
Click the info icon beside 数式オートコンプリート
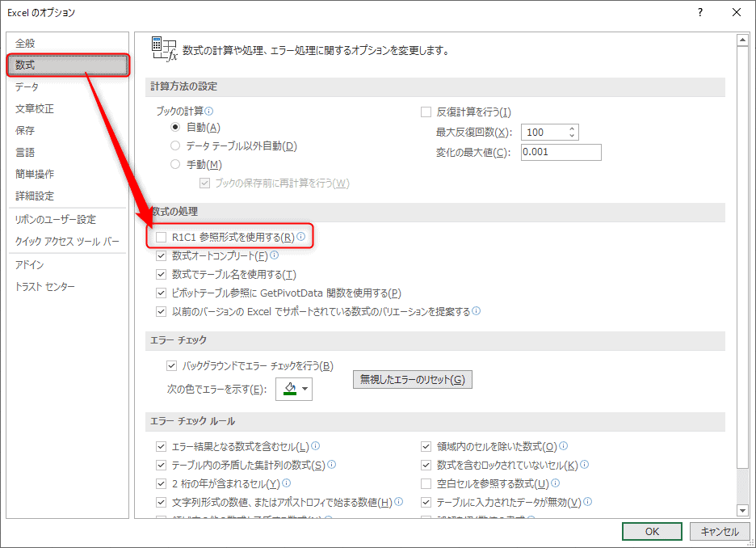coord(275,255)
